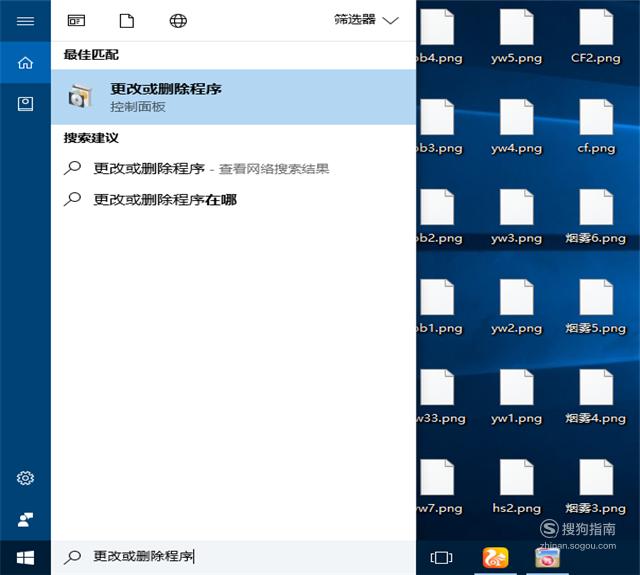Select desktop file 烟雾5.png
Viewport: 640px width, 575px height.
[596, 307]
